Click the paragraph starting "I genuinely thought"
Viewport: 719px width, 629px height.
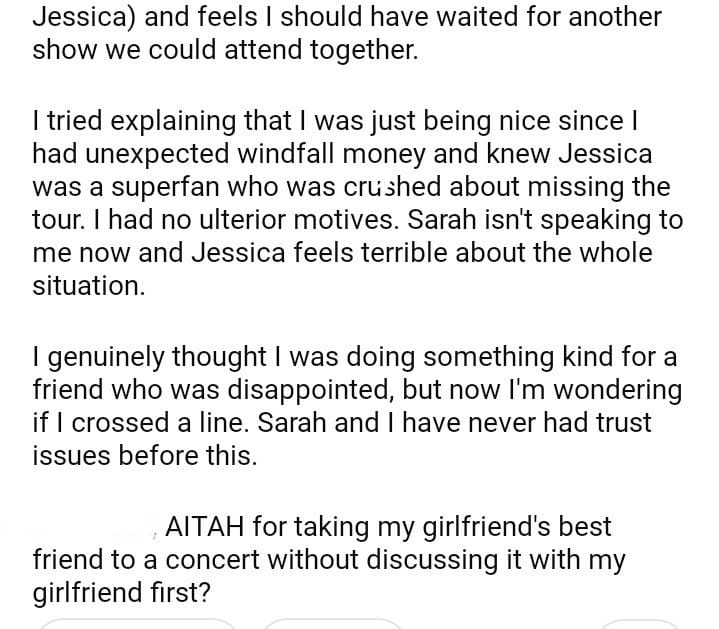(x=350, y=405)
